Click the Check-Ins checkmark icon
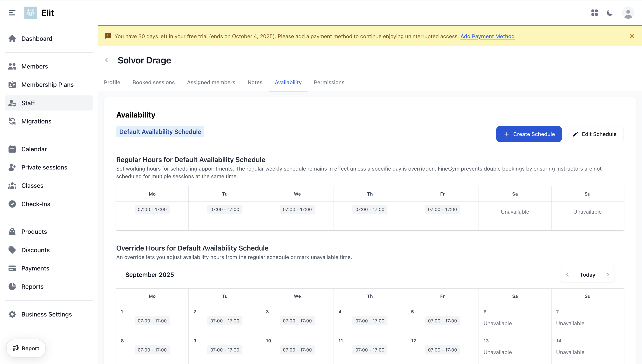The image size is (642, 364). pyautogui.click(x=12, y=204)
